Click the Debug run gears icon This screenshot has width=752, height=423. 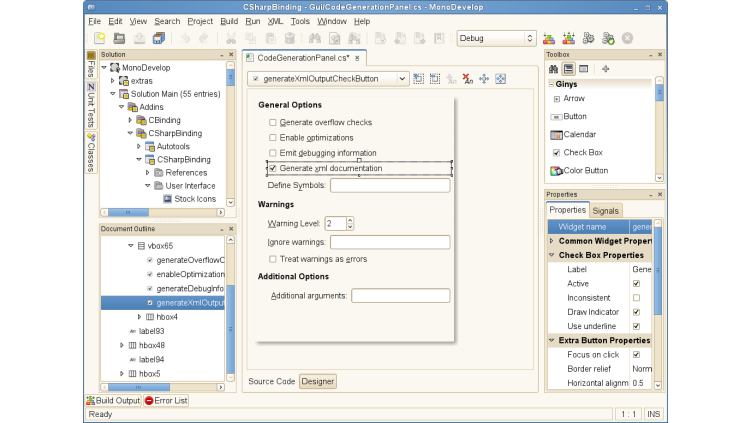coord(608,38)
